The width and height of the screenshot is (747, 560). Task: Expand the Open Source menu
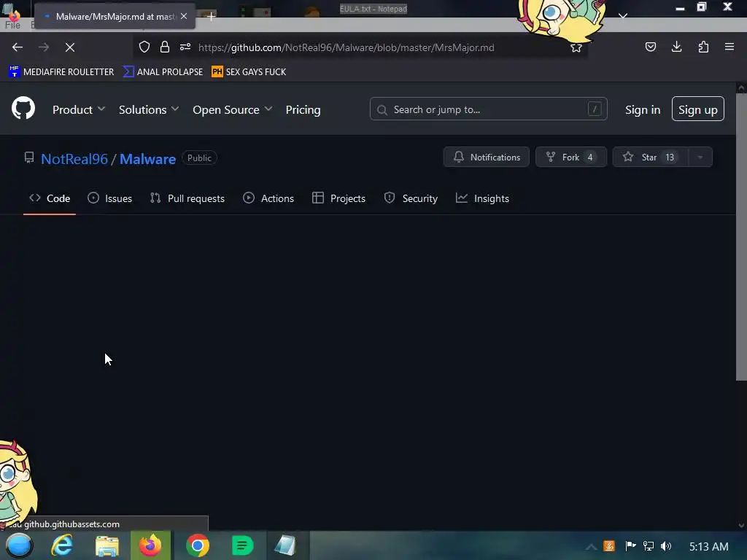coord(233,109)
